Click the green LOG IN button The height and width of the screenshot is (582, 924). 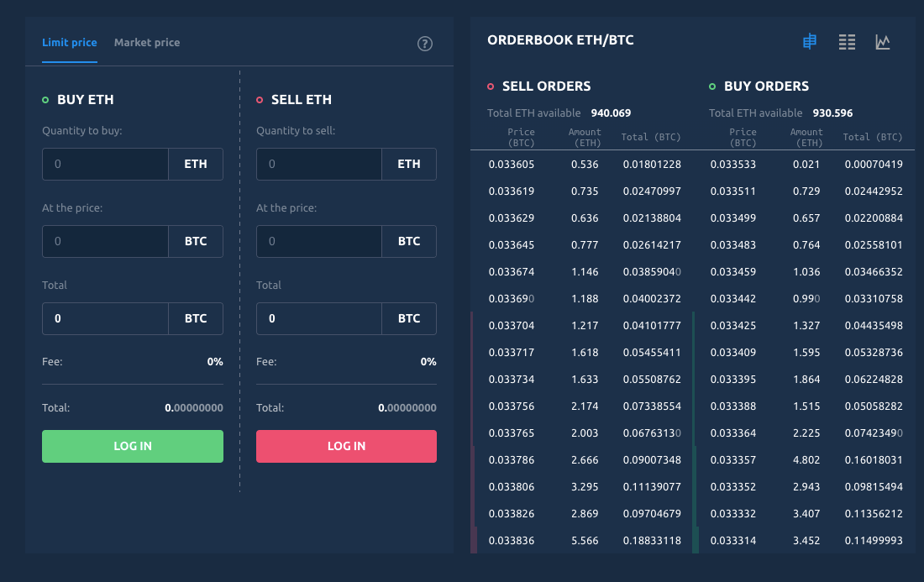pyautogui.click(x=133, y=446)
